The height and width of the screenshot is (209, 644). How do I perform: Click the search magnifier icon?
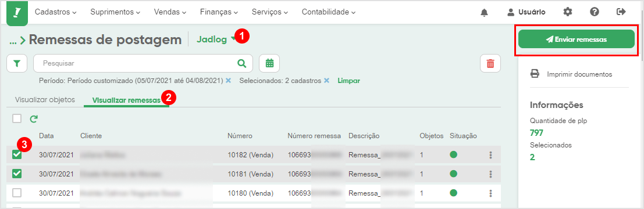tap(242, 63)
